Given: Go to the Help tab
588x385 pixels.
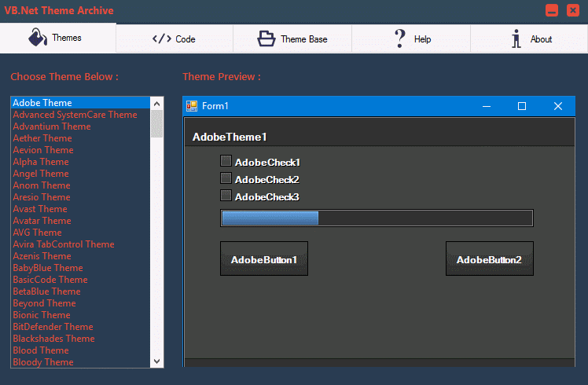Looking at the screenshot, I should click(x=411, y=38).
